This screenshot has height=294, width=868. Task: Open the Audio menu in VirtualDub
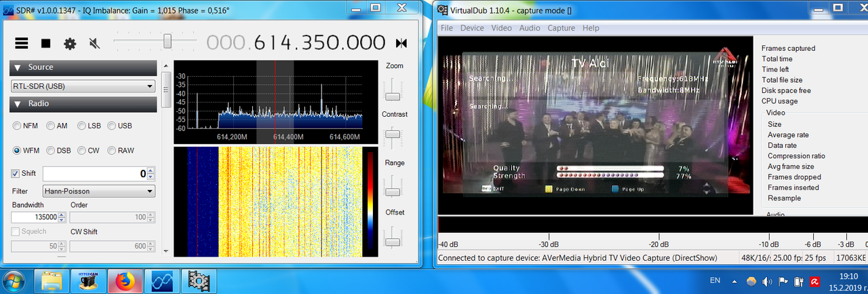530,28
